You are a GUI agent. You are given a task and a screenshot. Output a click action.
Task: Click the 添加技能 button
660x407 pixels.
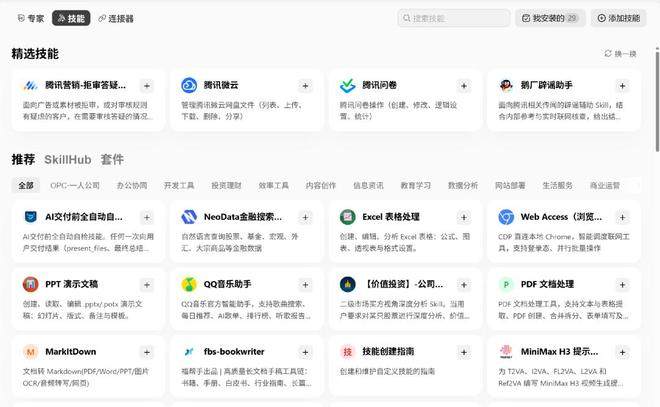(618, 18)
